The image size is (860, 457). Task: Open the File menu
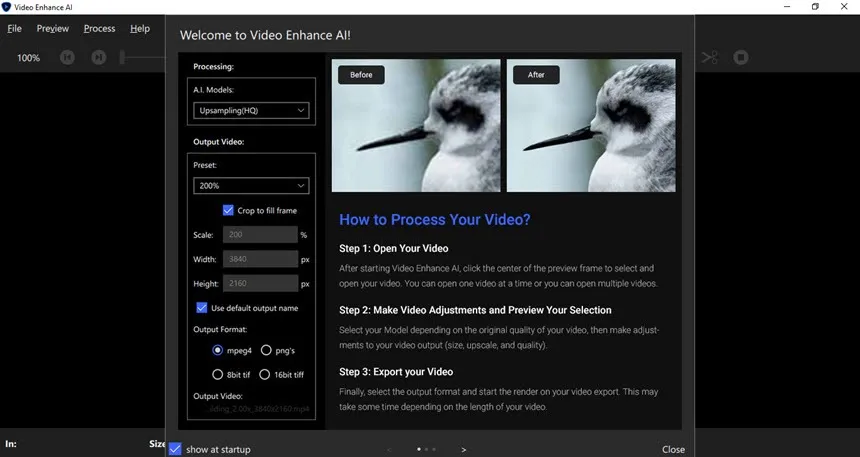pyautogui.click(x=14, y=29)
